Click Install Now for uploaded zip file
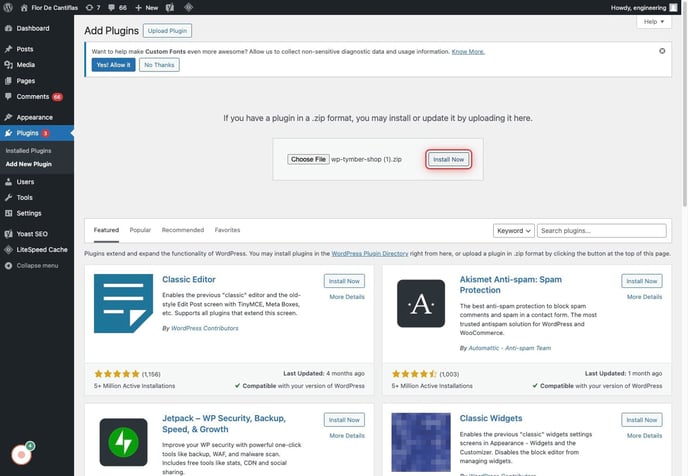Image resolution: width=688 pixels, height=476 pixels. click(448, 159)
